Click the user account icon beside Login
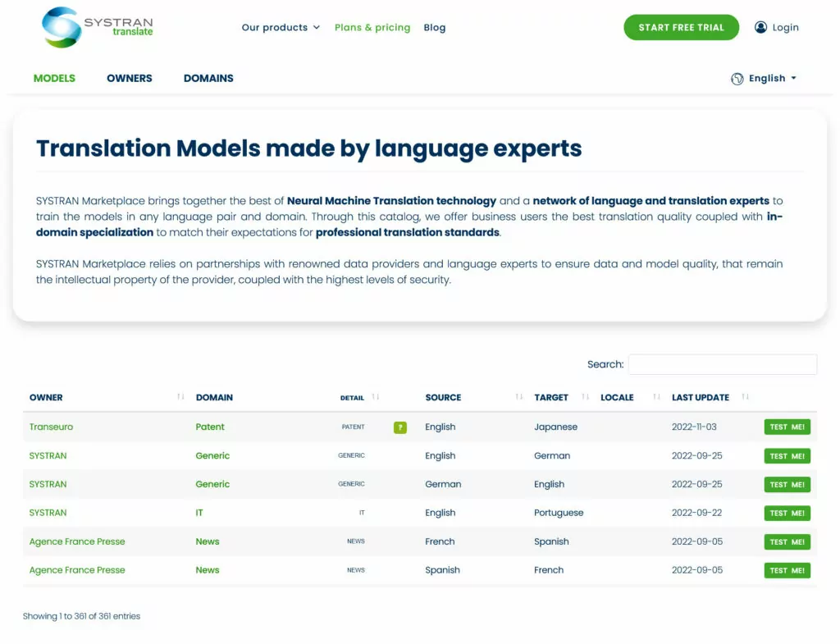The height and width of the screenshot is (644, 840). point(760,27)
